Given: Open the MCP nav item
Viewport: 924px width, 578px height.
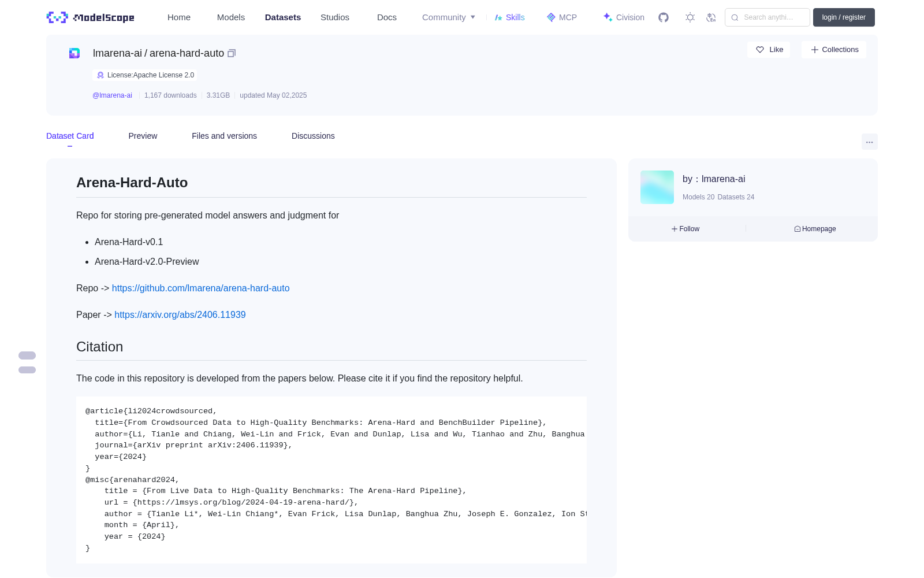Looking at the screenshot, I should (x=562, y=17).
